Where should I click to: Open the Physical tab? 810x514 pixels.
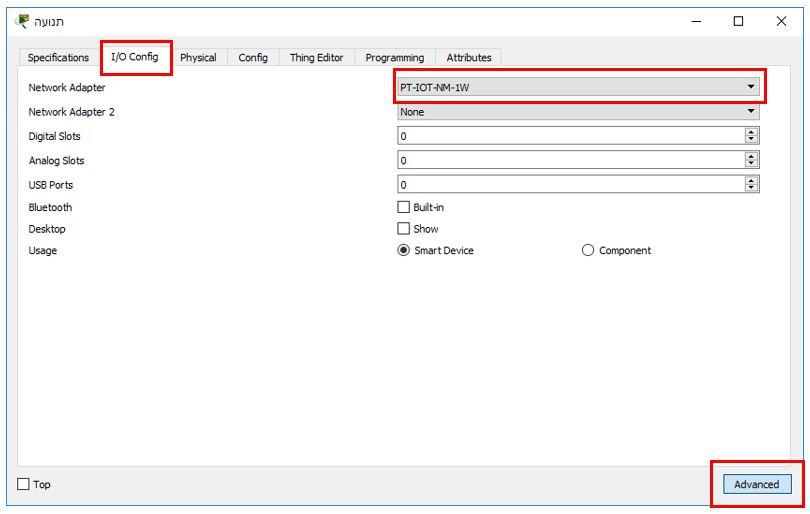198,58
